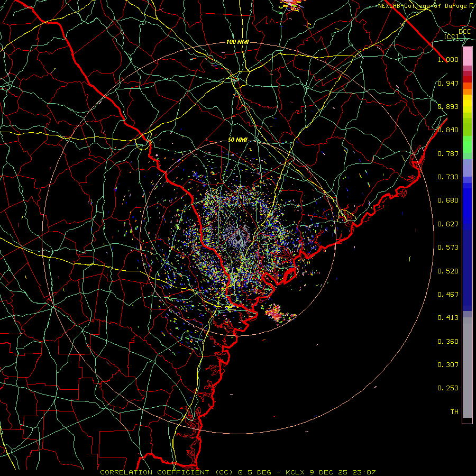Click the 0.627 legend value
This screenshot has width=476, height=476.
448,224
